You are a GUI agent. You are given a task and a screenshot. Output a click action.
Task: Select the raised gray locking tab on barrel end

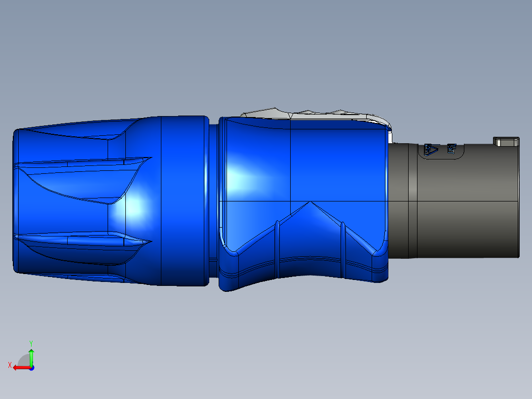506,141
